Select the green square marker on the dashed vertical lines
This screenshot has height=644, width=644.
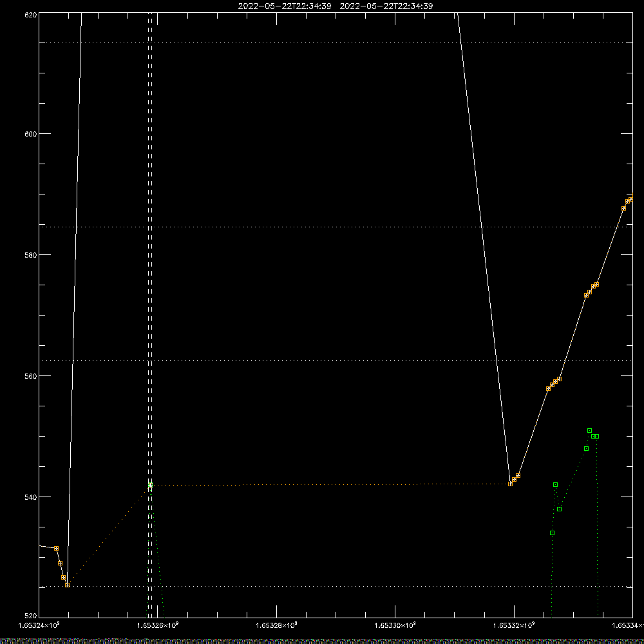150,485
